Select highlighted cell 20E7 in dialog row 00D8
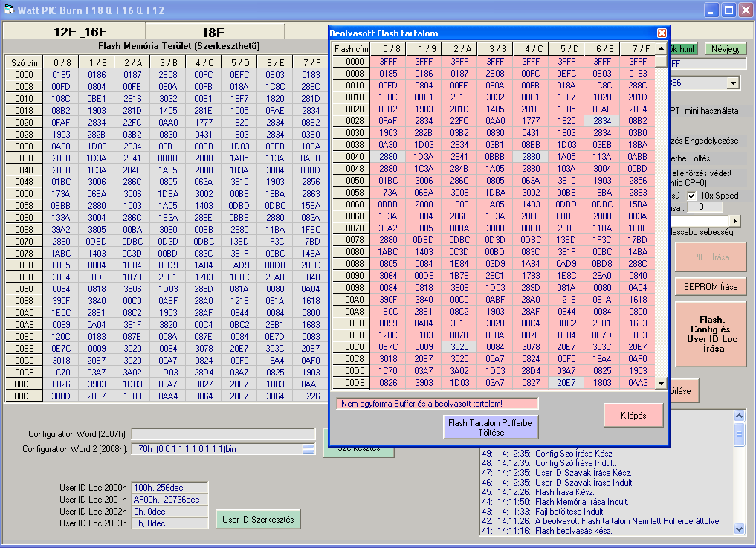This screenshot has width=756, height=548. (566, 382)
